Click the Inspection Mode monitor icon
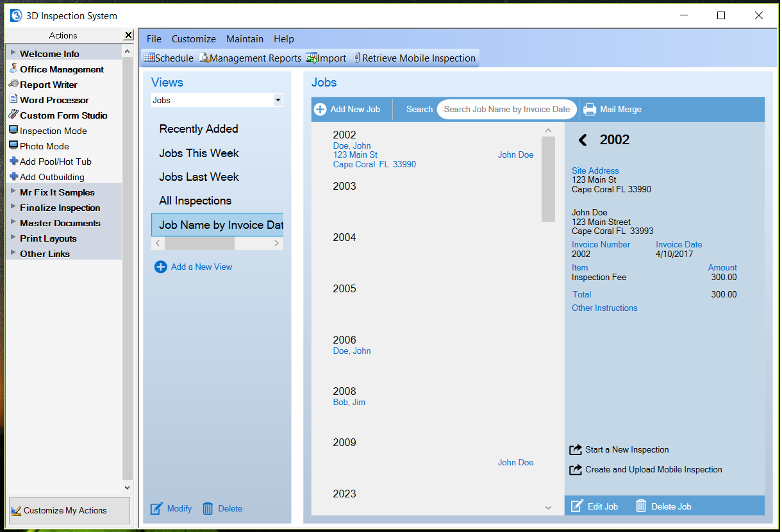 coord(13,130)
